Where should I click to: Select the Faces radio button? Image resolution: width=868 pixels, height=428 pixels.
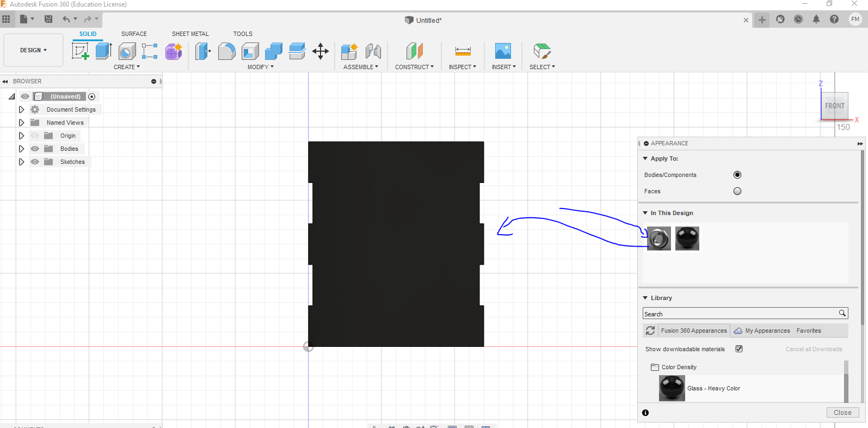[737, 191]
